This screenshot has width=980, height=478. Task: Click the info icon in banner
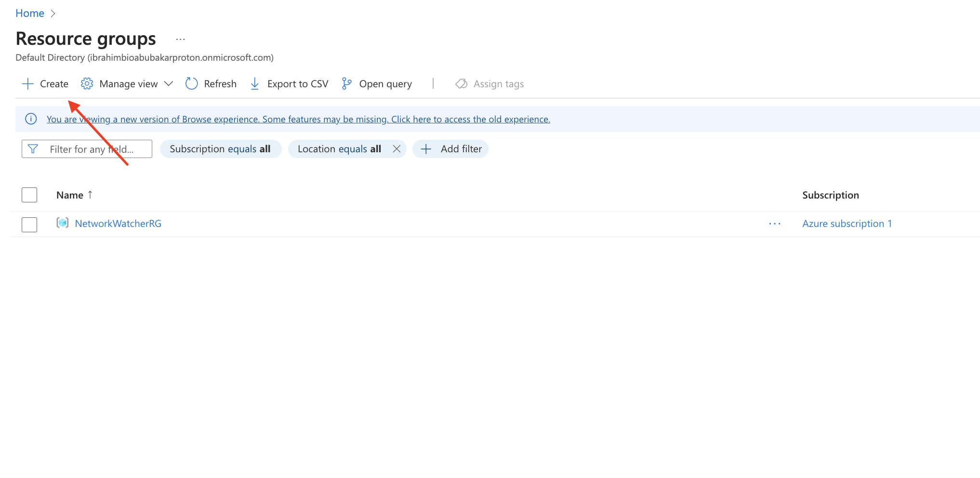click(x=31, y=119)
